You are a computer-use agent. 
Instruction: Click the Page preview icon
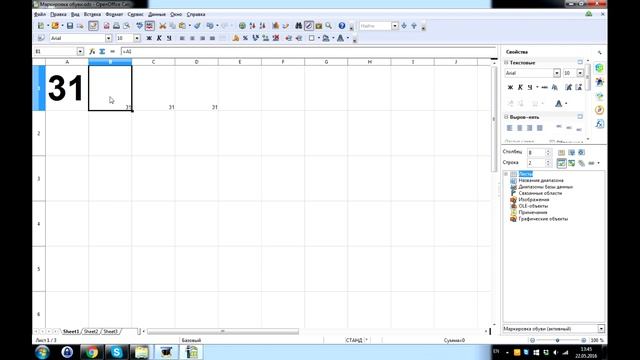(127, 26)
